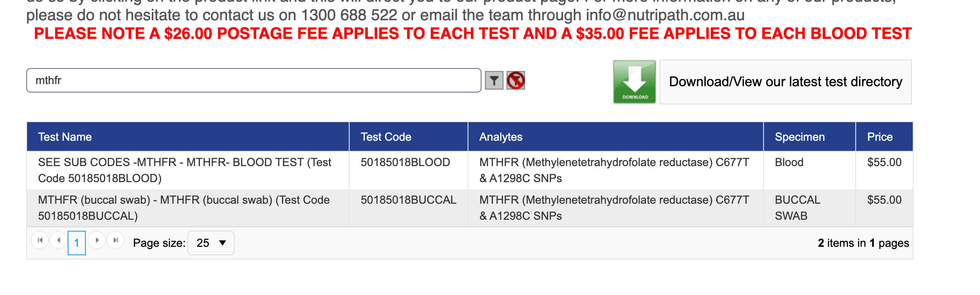Select page number 1
Screen dimensions: 980x295
pos(77,243)
